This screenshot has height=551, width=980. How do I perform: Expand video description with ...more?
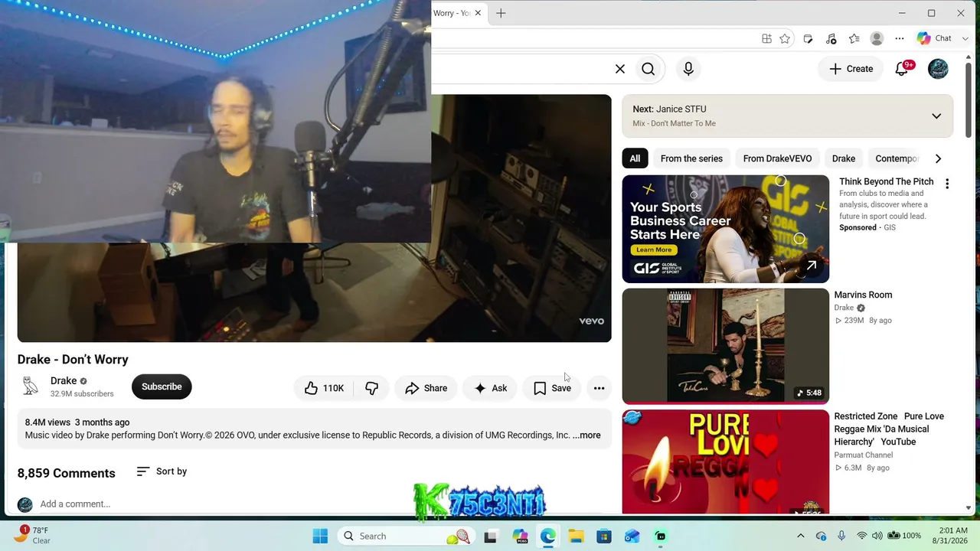(586, 435)
